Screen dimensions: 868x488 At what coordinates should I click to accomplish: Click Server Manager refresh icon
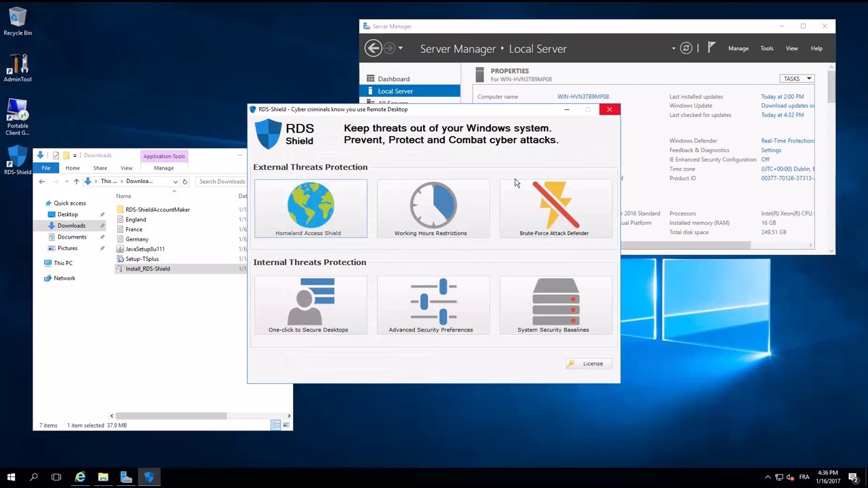[x=686, y=48]
